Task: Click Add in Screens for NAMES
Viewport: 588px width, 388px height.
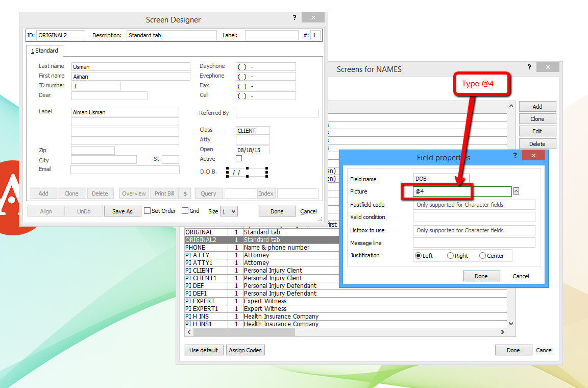Action: [x=537, y=107]
